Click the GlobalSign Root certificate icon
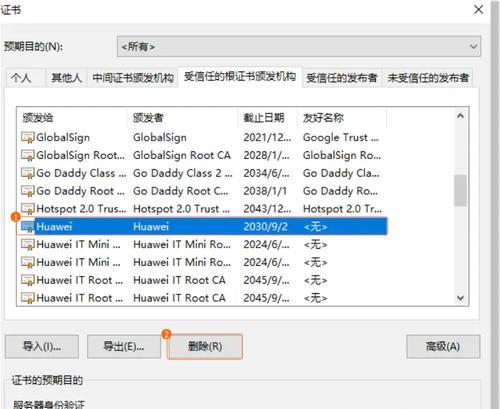 pyautogui.click(x=28, y=155)
